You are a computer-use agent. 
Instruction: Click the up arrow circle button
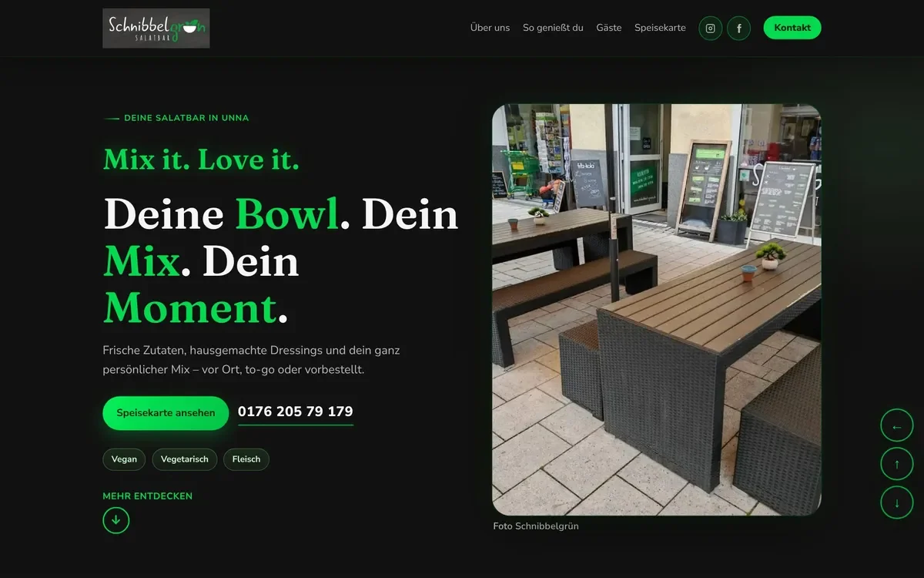pyautogui.click(x=897, y=464)
